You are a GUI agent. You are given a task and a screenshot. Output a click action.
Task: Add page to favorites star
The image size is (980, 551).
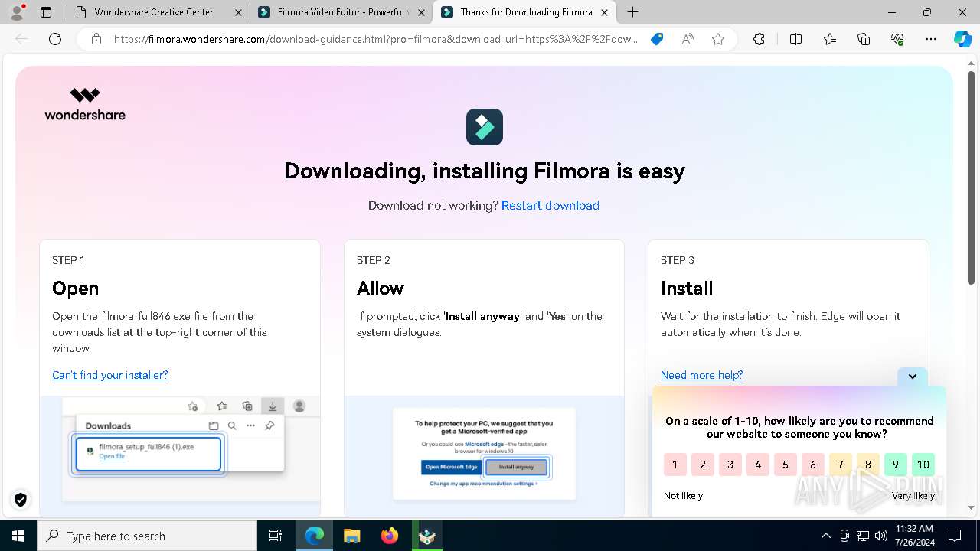[x=718, y=39]
